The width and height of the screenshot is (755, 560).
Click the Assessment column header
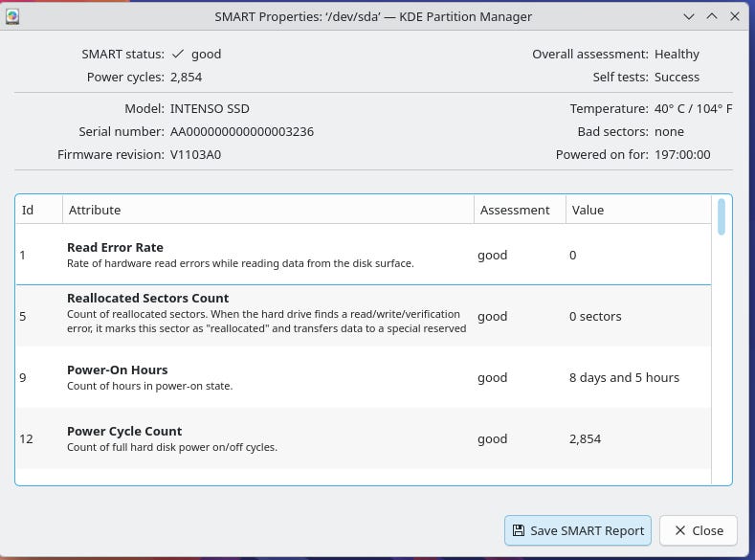pyautogui.click(x=519, y=210)
